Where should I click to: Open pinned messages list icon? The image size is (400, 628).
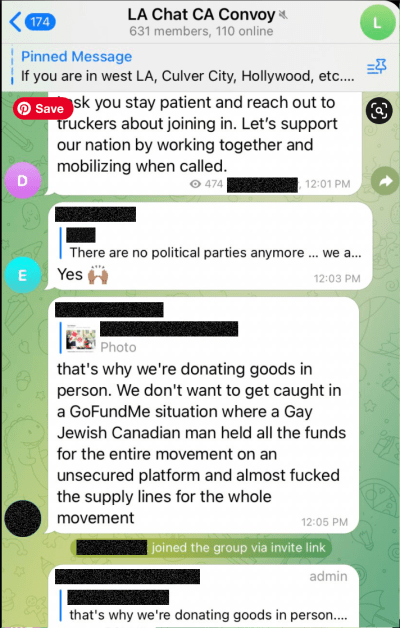pyautogui.click(x=376, y=67)
